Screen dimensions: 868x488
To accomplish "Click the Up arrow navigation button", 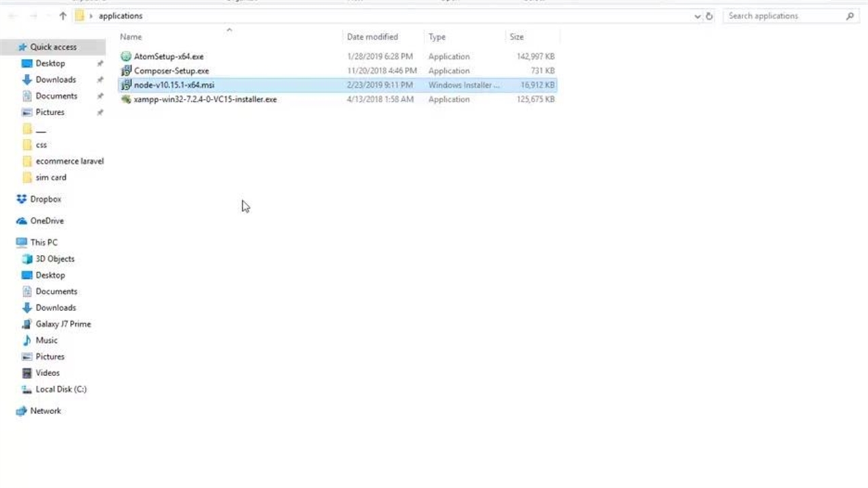I will click(62, 16).
